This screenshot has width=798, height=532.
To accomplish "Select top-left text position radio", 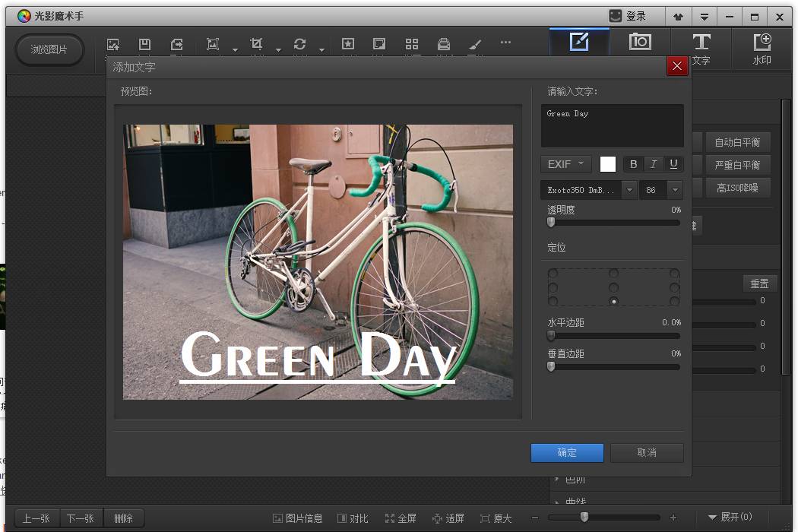I will point(553,274).
